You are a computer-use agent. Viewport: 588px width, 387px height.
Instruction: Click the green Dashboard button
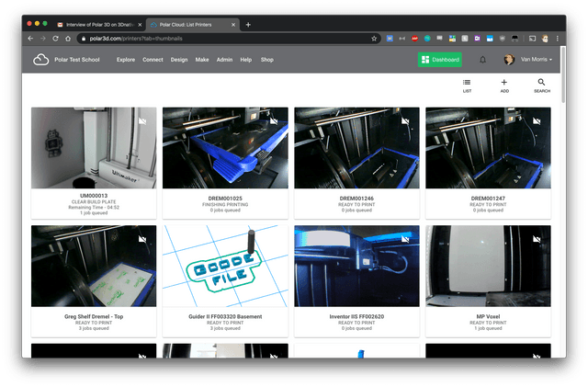click(440, 60)
